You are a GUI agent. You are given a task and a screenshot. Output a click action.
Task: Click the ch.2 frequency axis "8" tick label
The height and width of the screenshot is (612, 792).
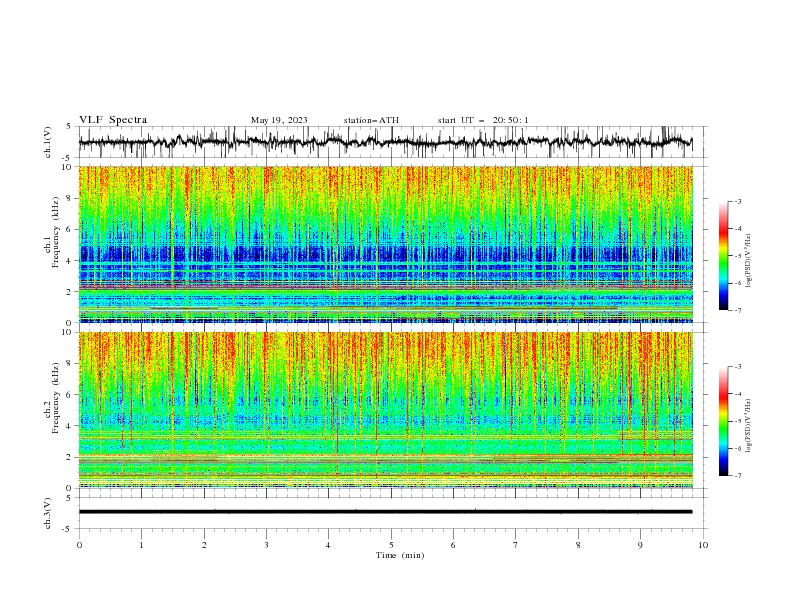click(69, 364)
